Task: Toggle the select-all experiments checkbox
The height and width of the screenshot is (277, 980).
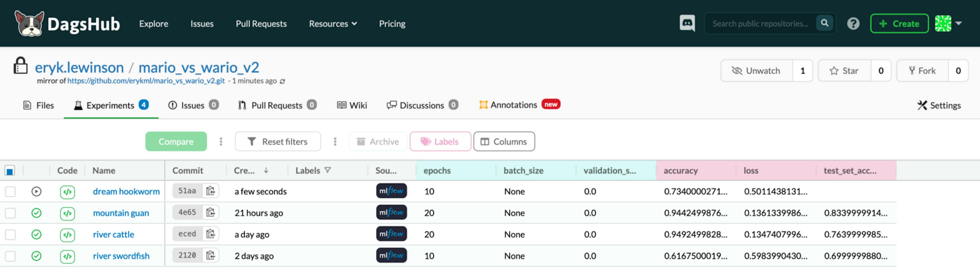Action: (10, 171)
